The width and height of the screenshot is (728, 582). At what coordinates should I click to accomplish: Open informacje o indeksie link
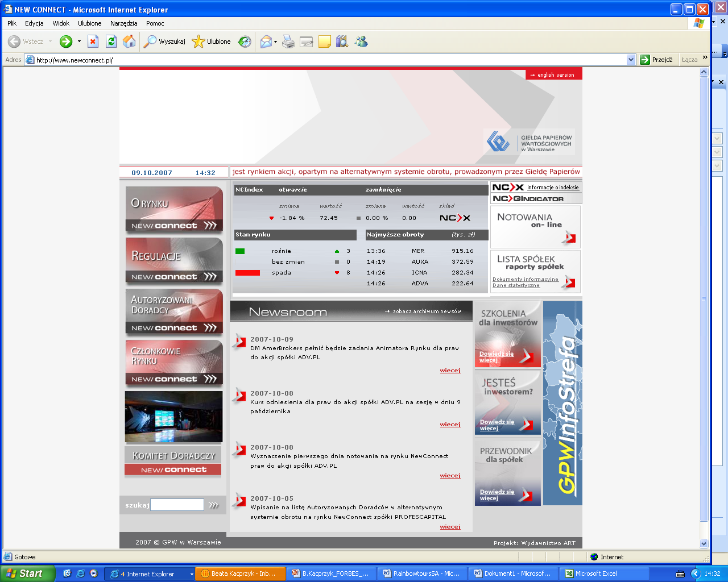click(x=553, y=188)
